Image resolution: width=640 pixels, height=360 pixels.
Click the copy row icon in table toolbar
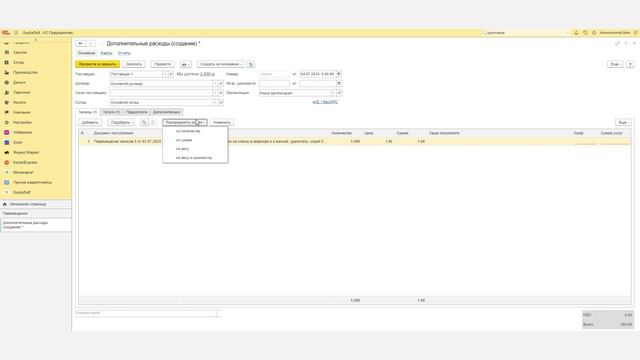(144, 122)
